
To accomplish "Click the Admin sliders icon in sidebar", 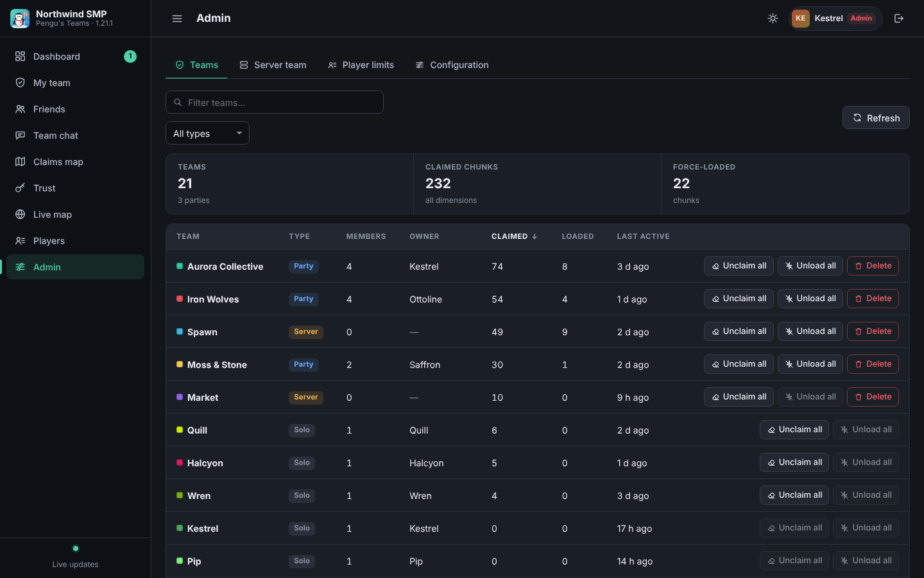I will [21, 267].
